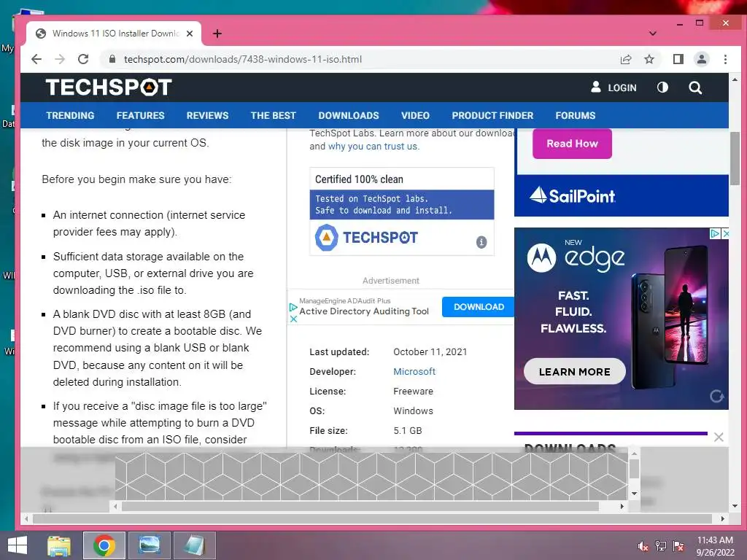This screenshot has width=747, height=560.
Task: Click the 'Freeware' license value
Action: pyautogui.click(x=413, y=391)
